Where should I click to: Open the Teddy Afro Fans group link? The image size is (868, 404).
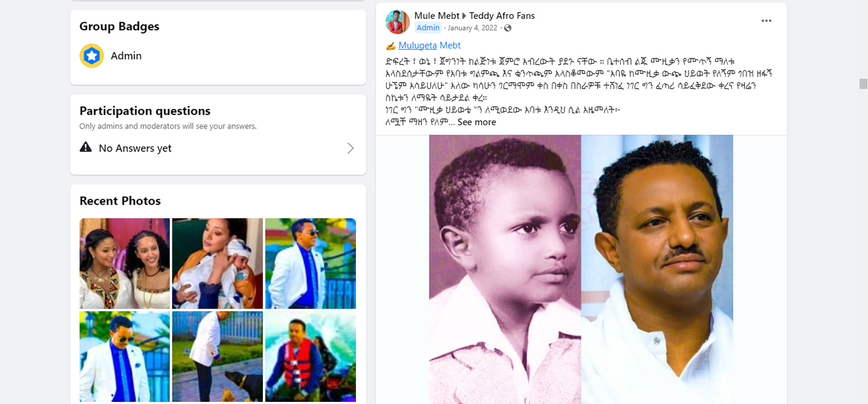[x=502, y=15]
